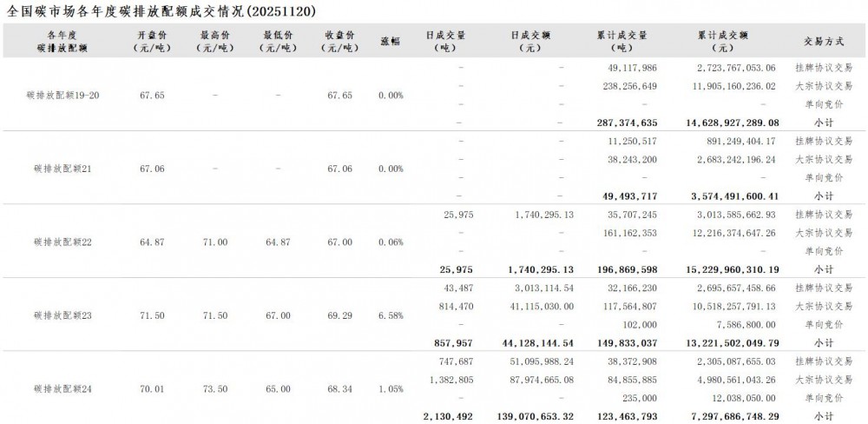Select the 碳排放配额24 row label
The height and width of the screenshot is (424, 868).
63,388
